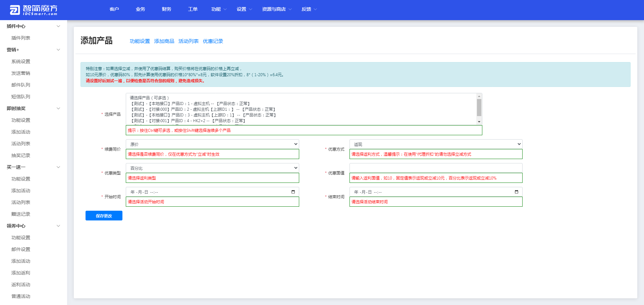This screenshot has width=644, height=305.
Task: Click the product list scrollbar thumb
Action: pyautogui.click(x=479, y=107)
